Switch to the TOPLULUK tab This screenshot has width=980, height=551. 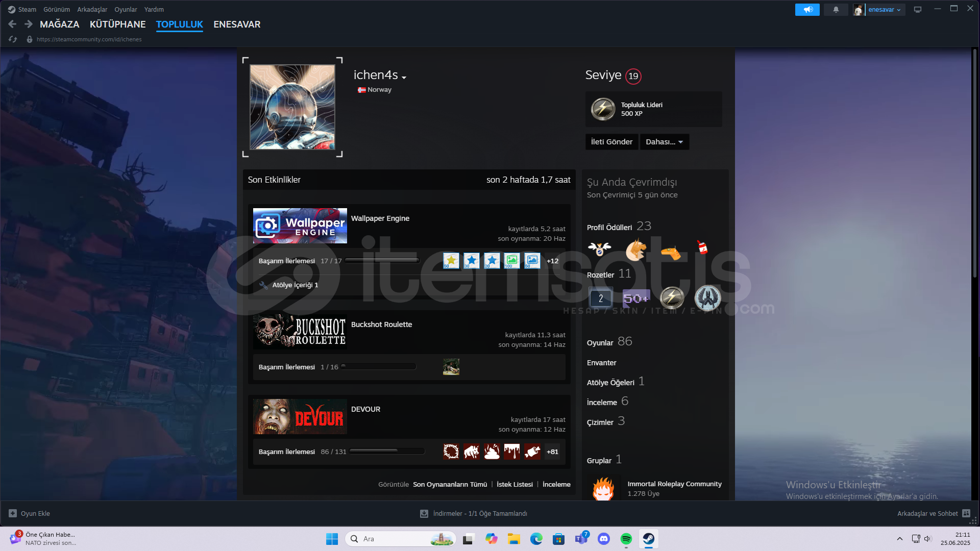179,24
